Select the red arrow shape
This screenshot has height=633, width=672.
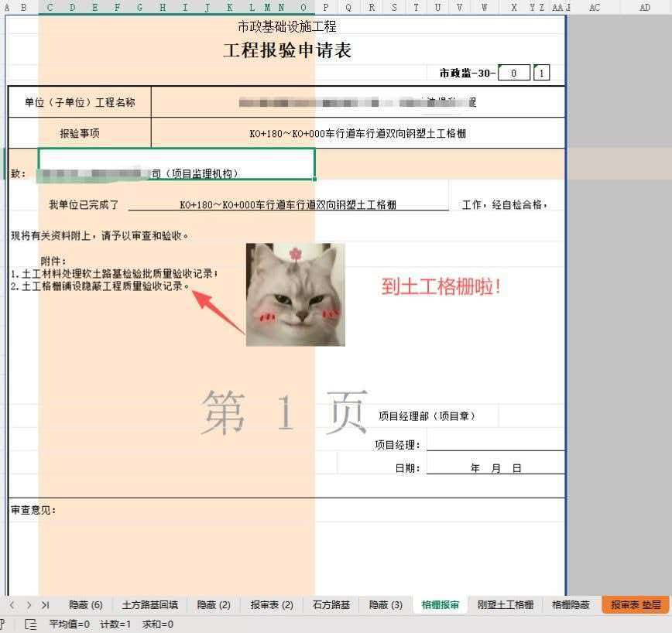218,311
